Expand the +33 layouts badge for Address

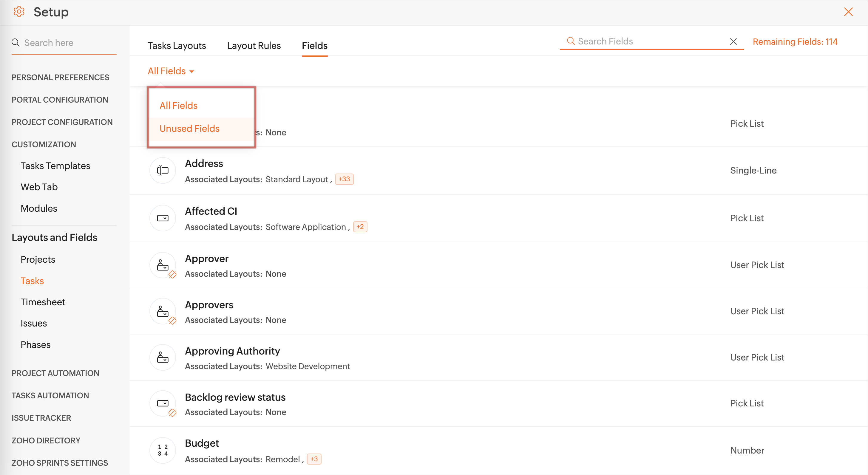coord(344,179)
